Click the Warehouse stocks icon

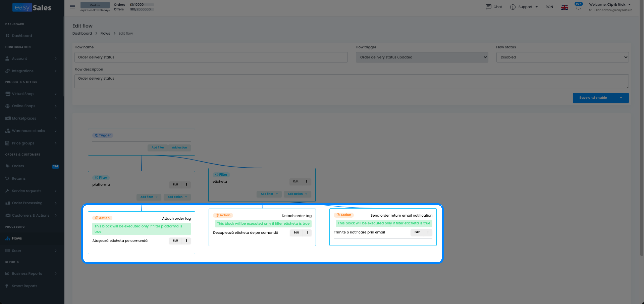coord(8,131)
